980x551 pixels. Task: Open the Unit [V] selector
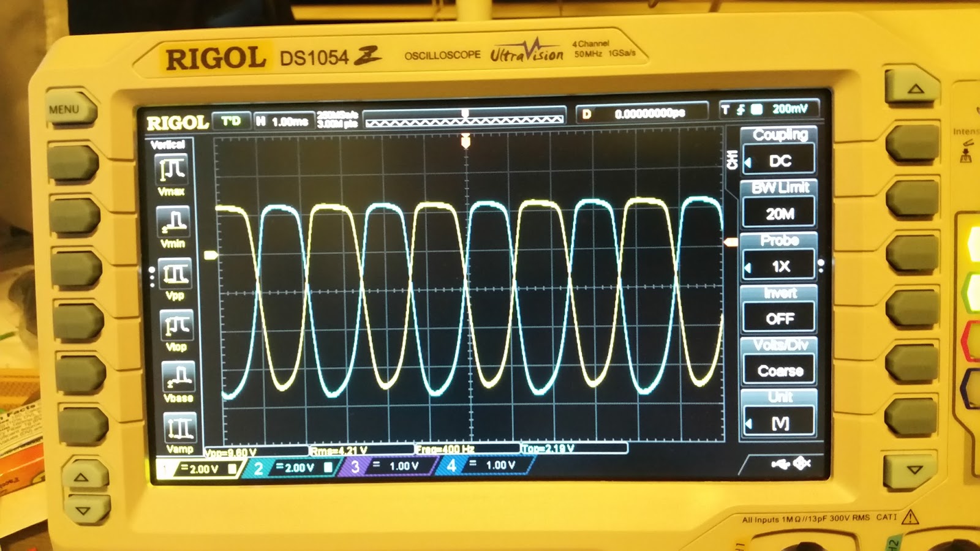point(779,414)
